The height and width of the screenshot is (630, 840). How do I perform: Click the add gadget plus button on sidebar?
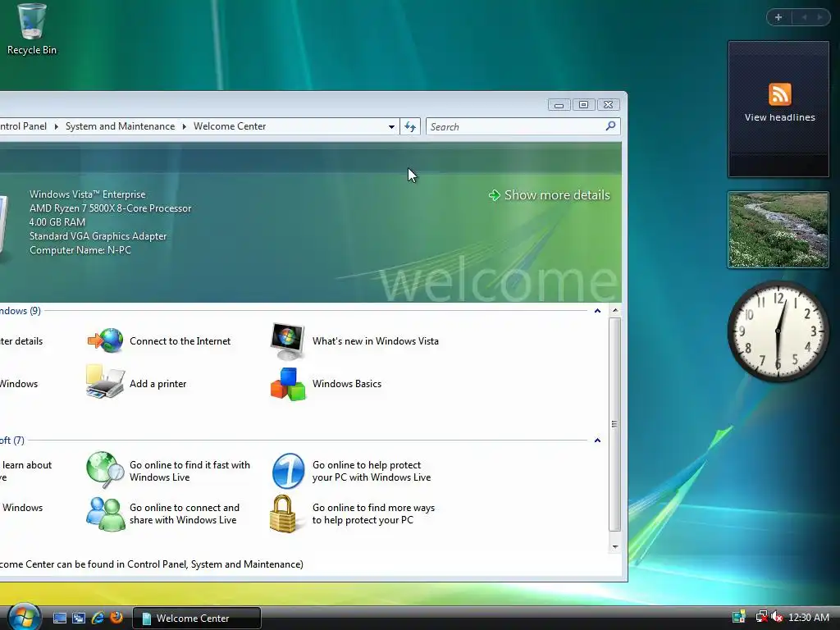click(x=778, y=17)
